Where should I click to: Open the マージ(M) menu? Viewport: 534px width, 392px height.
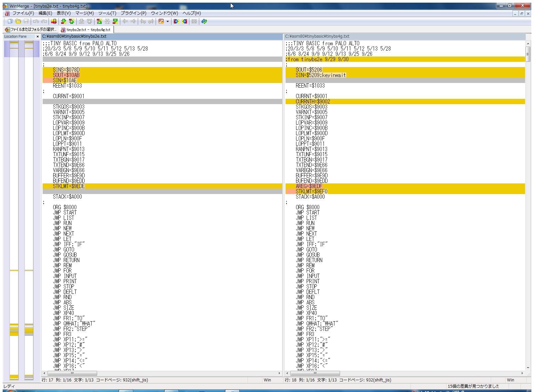(85, 13)
